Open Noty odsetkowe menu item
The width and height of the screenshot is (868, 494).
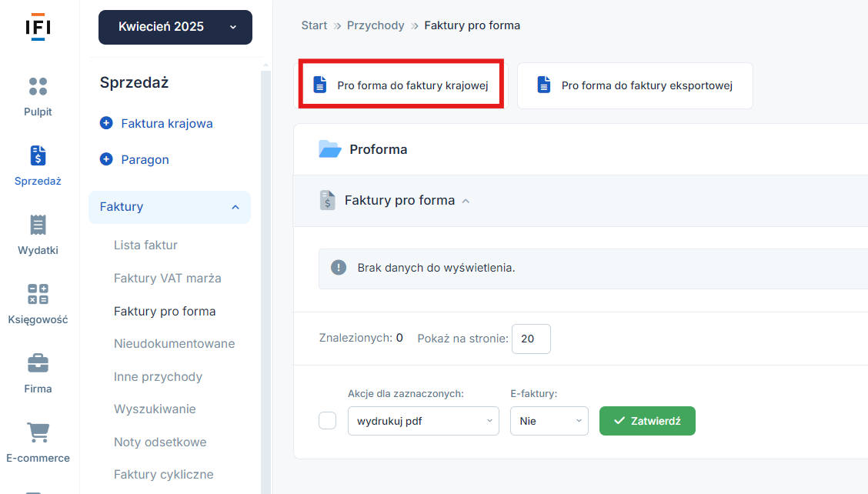(x=160, y=442)
